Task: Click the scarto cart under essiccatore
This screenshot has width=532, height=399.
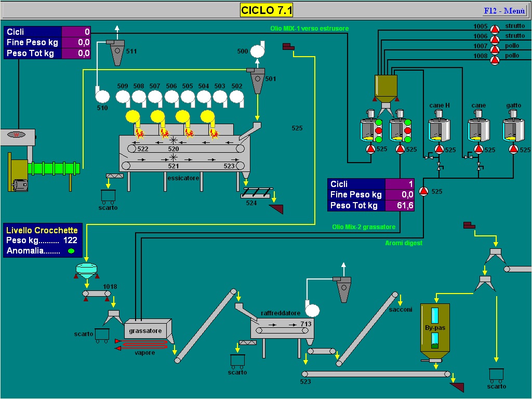Action: (x=108, y=196)
